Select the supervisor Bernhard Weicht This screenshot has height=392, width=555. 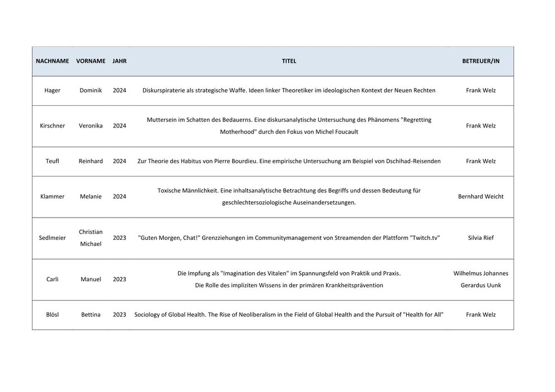tap(480, 196)
